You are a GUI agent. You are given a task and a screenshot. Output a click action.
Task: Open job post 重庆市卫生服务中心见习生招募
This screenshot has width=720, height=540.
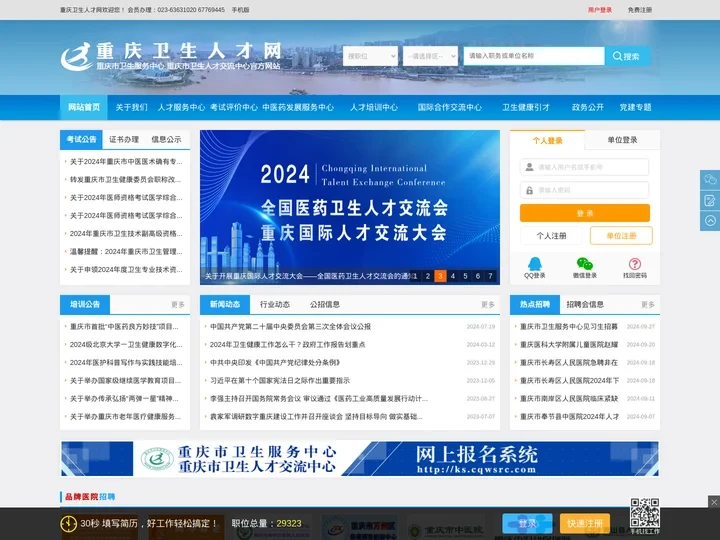click(x=568, y=326)
